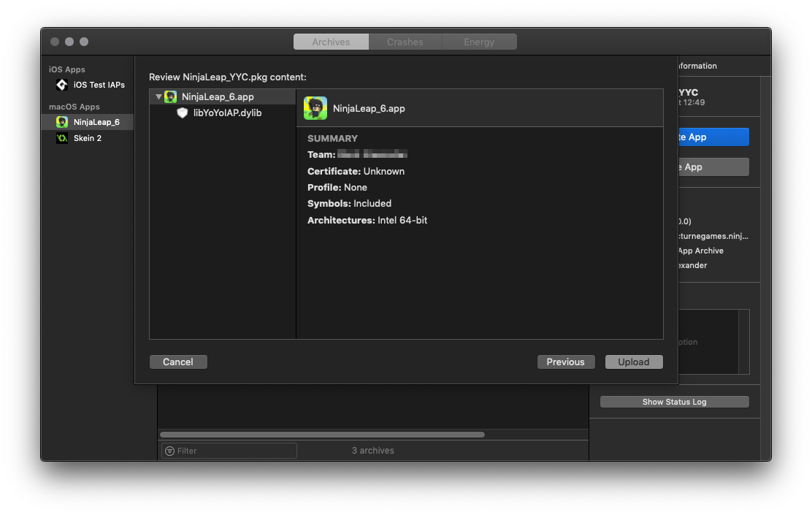812x515 pixels.
Task: Select NinjaLeap_6 under macOS Apps
Action: pos(88,122)
